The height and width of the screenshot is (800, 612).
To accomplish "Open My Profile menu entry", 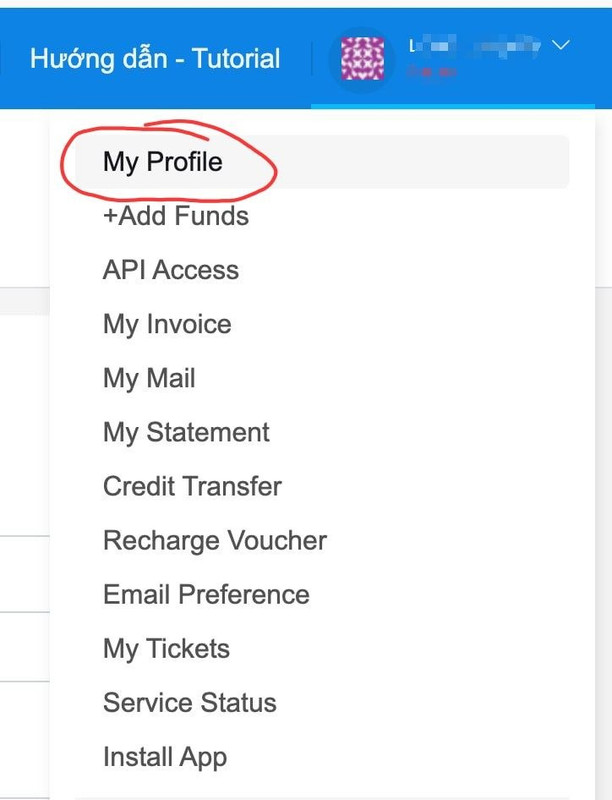I will tap(163, 162).
